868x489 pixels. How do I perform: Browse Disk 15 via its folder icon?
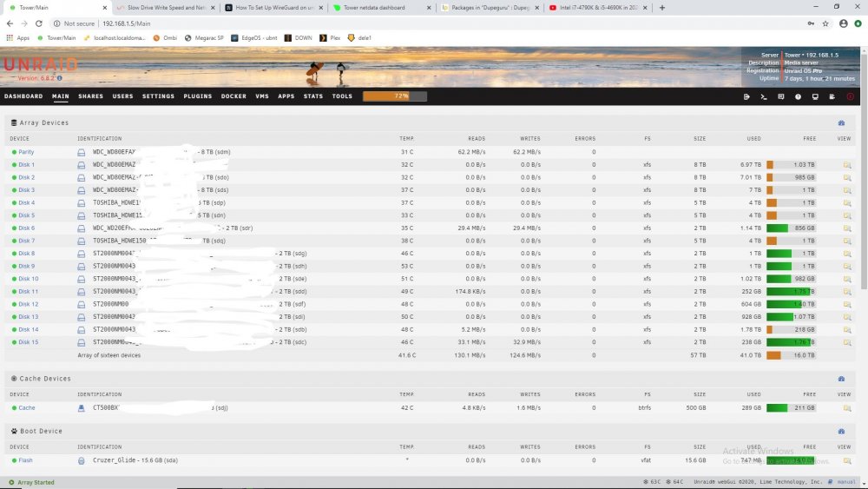click(x=847, y=342)
